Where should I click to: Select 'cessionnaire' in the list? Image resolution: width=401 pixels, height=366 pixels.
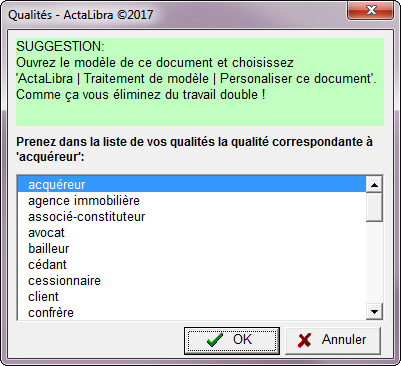pyautogui.click(x=192, y=280)
